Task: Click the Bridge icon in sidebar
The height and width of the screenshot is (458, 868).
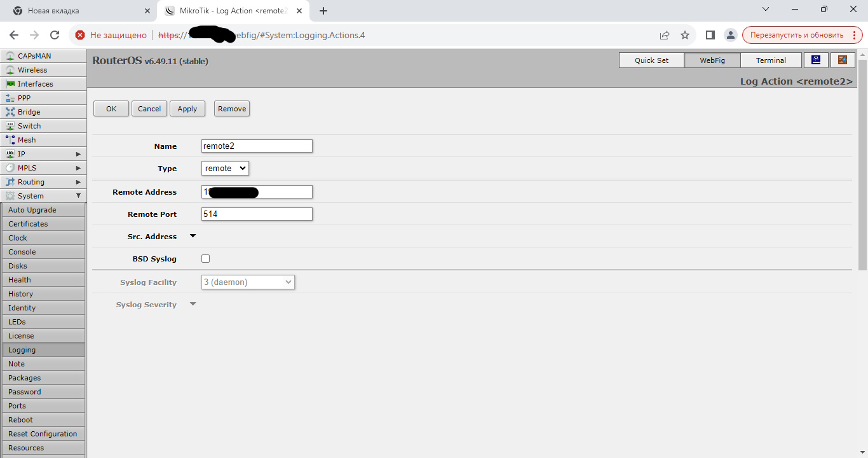Action: (10, 112)
